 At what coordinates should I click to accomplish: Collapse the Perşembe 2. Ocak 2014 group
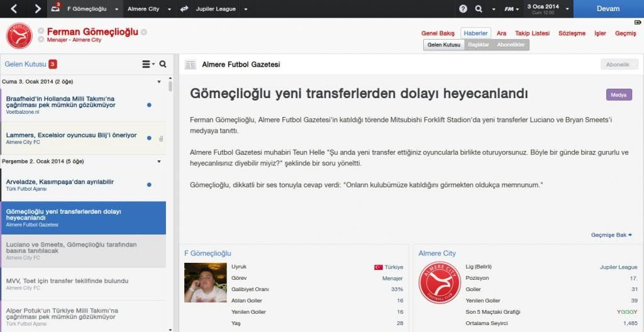[x=159, y=162]
